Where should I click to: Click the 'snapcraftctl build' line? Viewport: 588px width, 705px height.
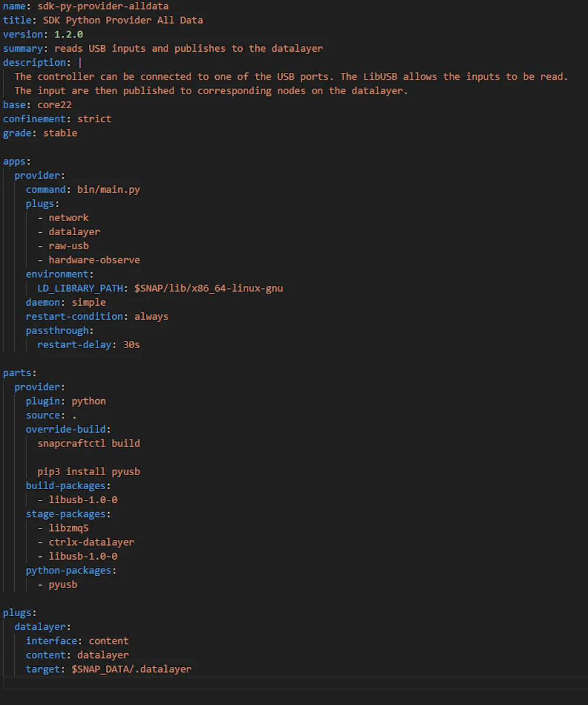click(x=89, y=443)
